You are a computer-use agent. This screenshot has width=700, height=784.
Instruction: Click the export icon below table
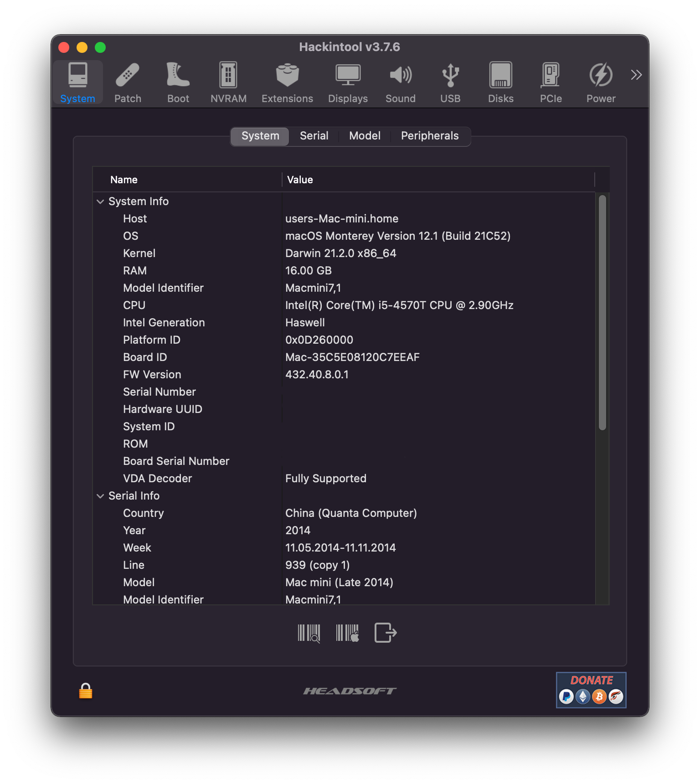click(386, 633)
